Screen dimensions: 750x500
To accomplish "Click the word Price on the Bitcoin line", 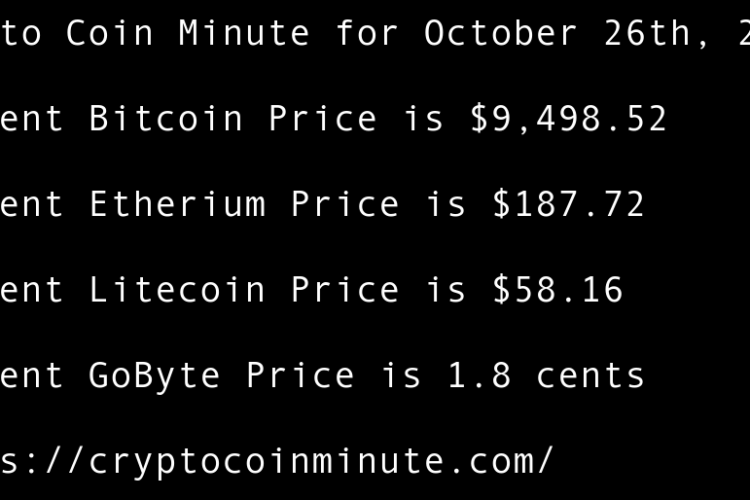I will click(322, 119).
